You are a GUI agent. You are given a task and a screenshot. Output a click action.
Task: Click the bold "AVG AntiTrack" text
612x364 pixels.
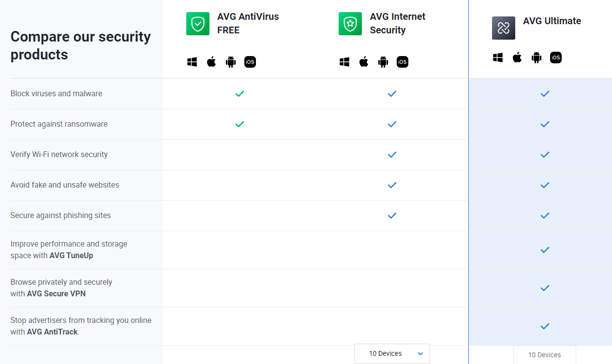click(x=52, y=332)
